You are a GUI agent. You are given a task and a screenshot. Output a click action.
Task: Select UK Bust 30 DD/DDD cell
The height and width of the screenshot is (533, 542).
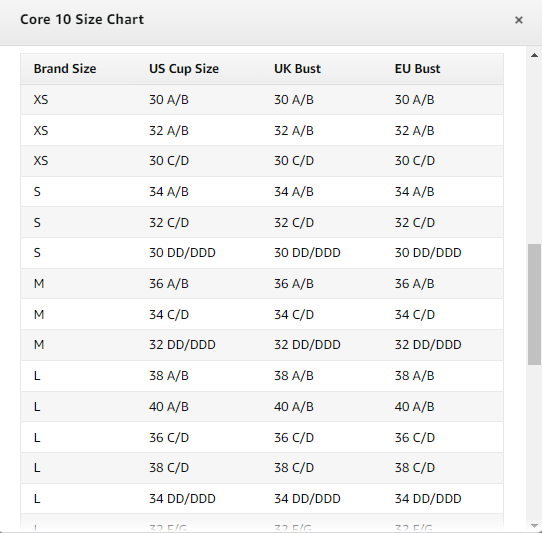click(x=307, y=253)
